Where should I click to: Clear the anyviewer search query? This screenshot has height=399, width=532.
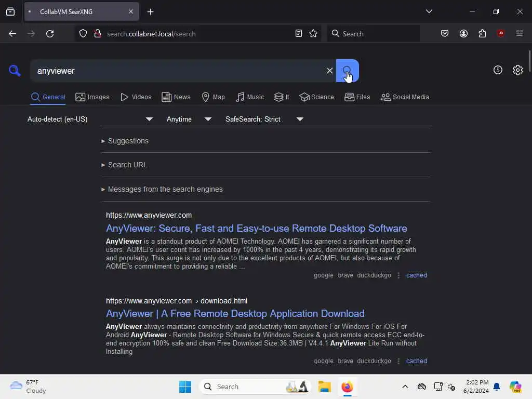coord(329,71)
